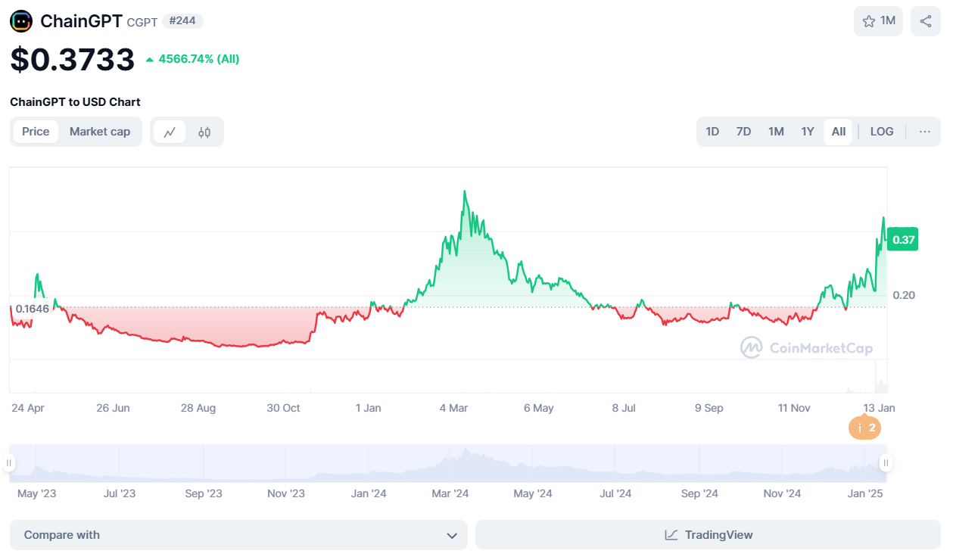Image resolution: width=953 pixels, height=560 pixels.
Task: Open the share icon button
Action: (x=926, y=21)
